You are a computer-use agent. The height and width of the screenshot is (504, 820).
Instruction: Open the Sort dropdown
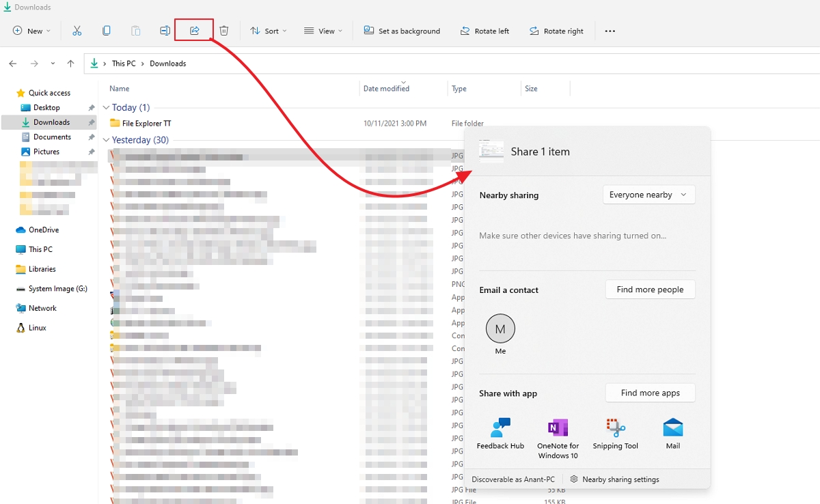tap(269, 31)
